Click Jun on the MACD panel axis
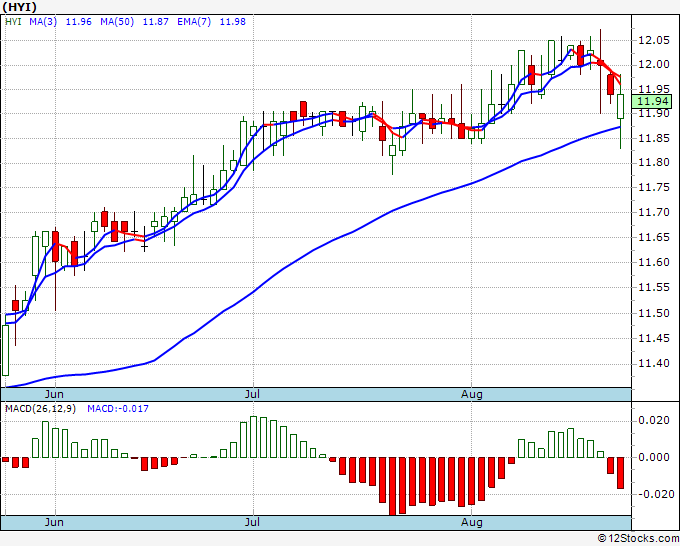The height and width of the screenshot is (546, 680). click(54, 522)
